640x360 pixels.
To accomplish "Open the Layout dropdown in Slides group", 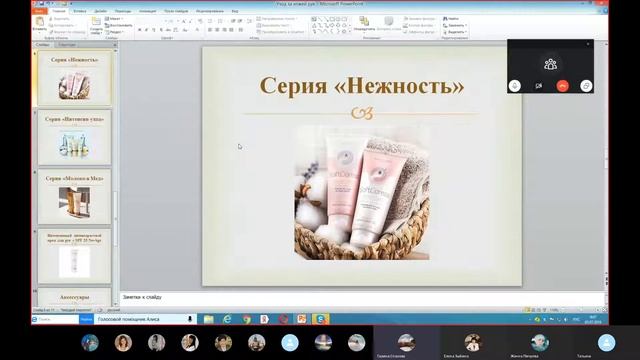I will [114, 19].
